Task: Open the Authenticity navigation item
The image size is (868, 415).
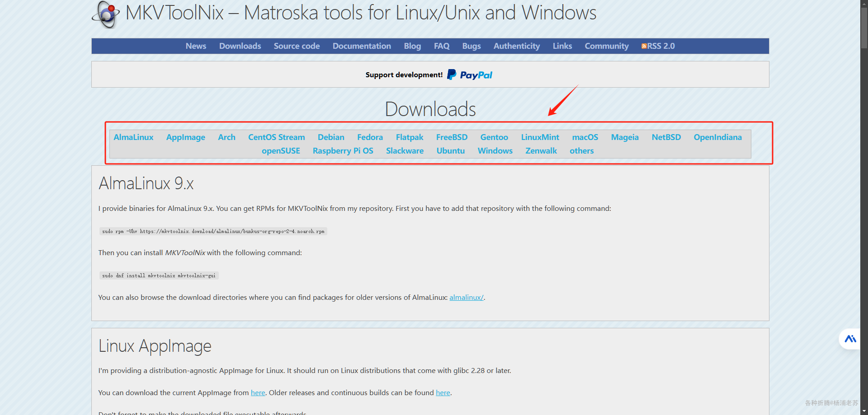Action: pos(517,46)
